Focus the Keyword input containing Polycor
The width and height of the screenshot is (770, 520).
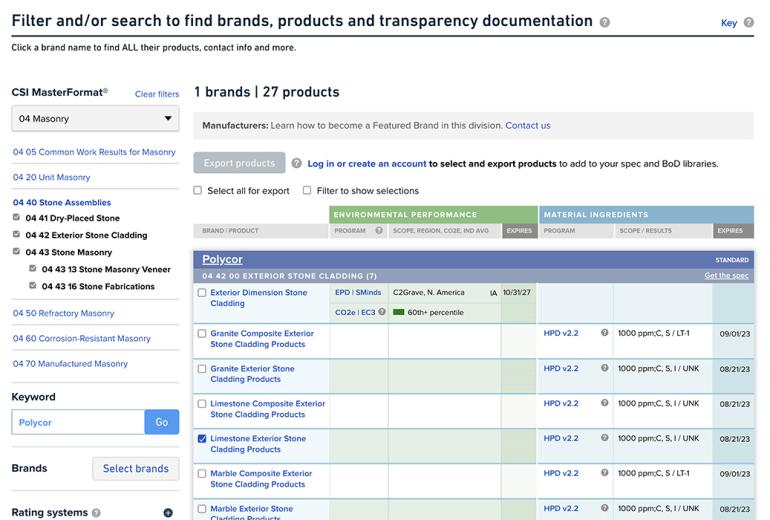coord(78,422)
